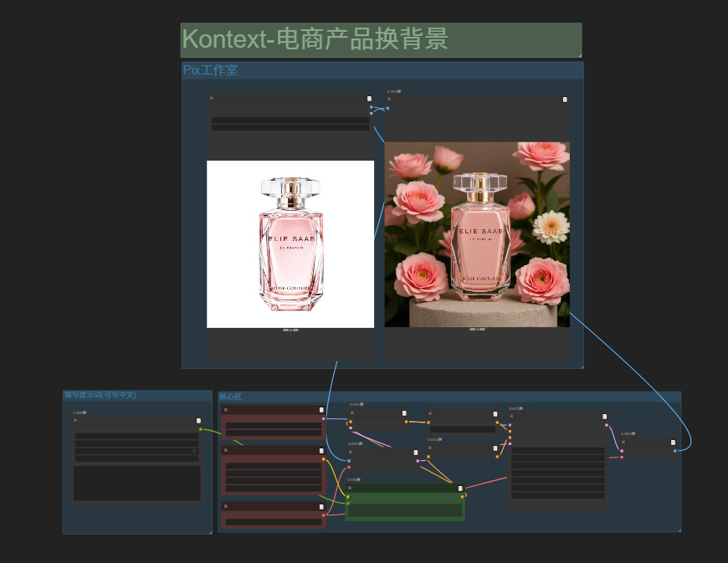Click the document icon on the prompt node in 填写提示词 group

click(198, 421)
